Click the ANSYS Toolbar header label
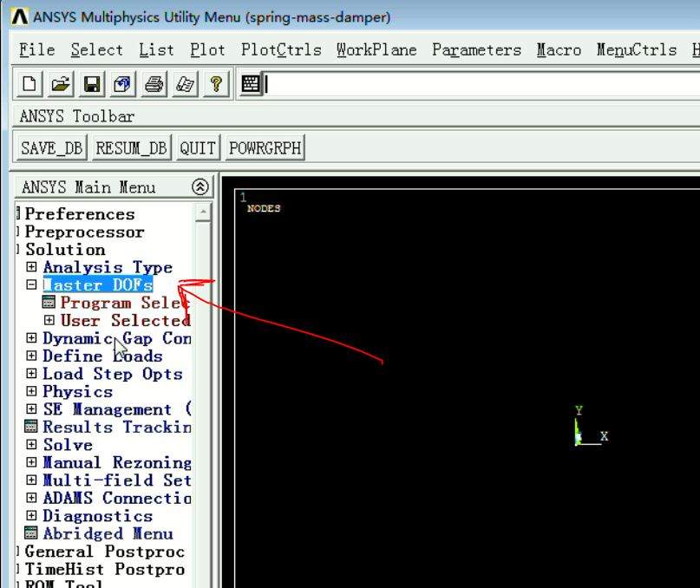 (77, 116)
